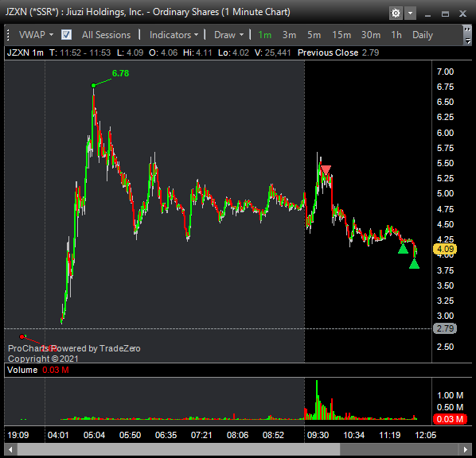Open the dropdown arrow beside the gear

coord(410,14)
